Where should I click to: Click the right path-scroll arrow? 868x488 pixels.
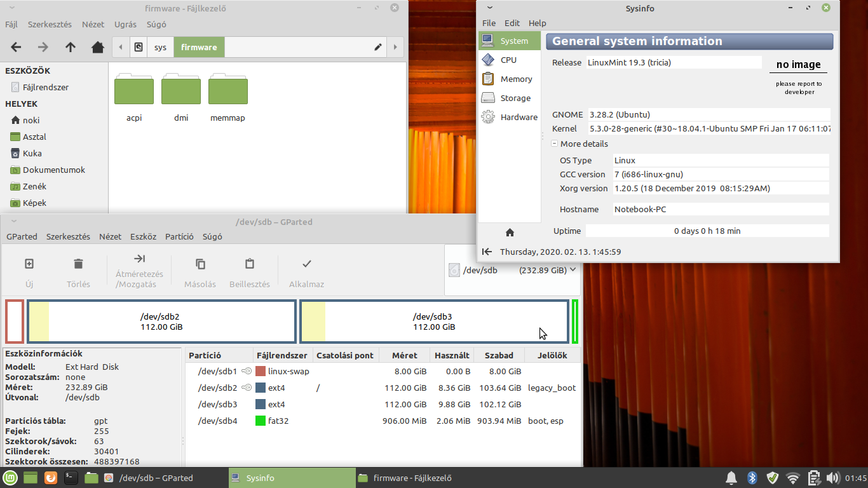pos(395,47)
